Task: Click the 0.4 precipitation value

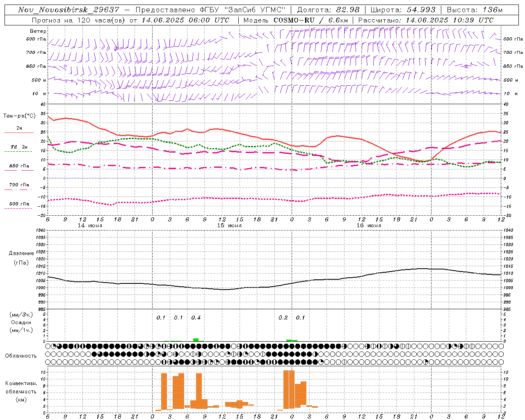Action: [196, 318]
